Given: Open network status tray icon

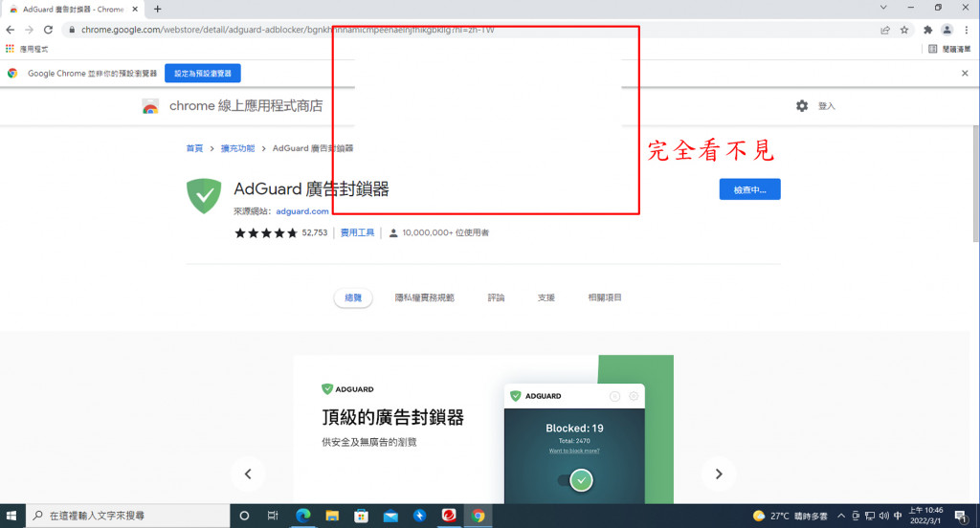Looking at the screenshot, I should click(869, 516).
